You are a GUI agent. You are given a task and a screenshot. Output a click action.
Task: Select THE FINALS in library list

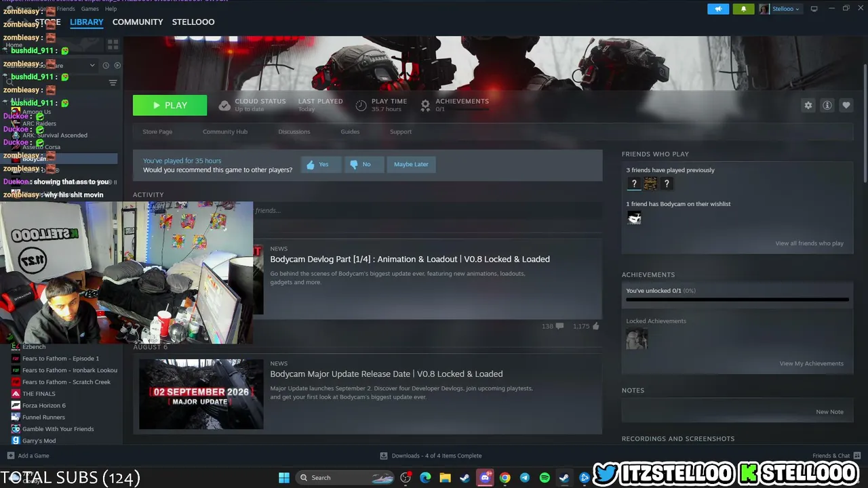[x=39, y=394]
